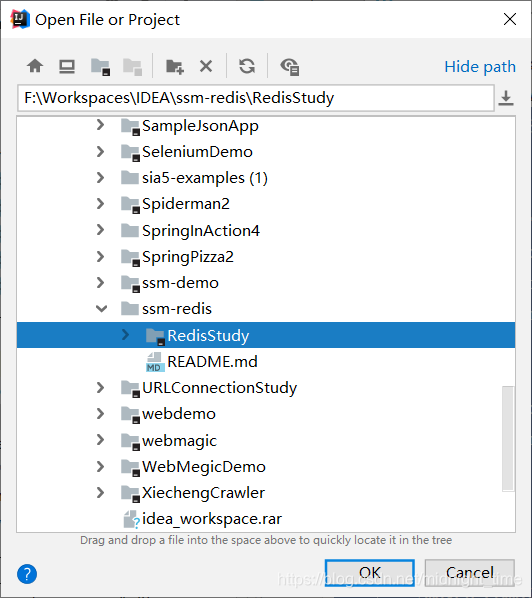The height and width of the screenshot is (598, 532).
Task: Select the ssm-demo folder name
Action: (x=180, y=283)
